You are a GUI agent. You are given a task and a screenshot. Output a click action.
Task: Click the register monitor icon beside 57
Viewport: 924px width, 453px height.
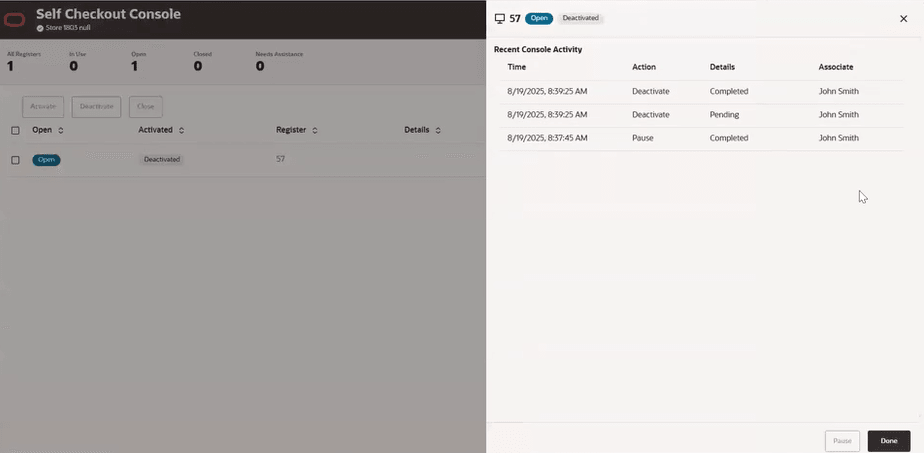[500, 19]
